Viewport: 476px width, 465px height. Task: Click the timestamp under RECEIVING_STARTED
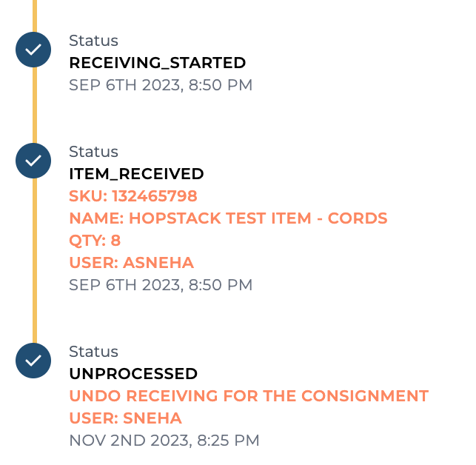161,85
